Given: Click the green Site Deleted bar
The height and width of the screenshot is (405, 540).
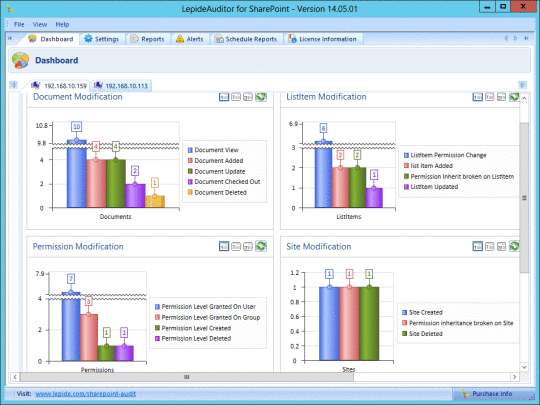Looking at the screenshot, I should coord(369,324).
